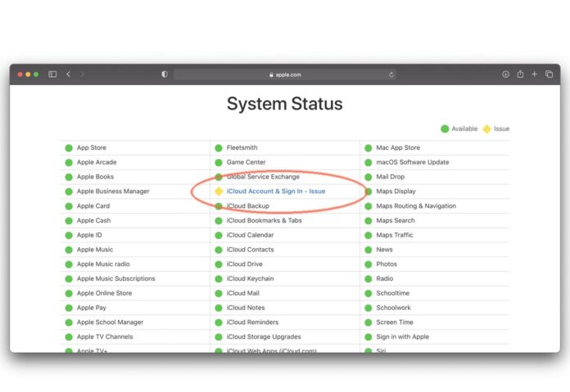Open a new tab with plus icon
Viewport: 570px width, 392px height.
534,74
